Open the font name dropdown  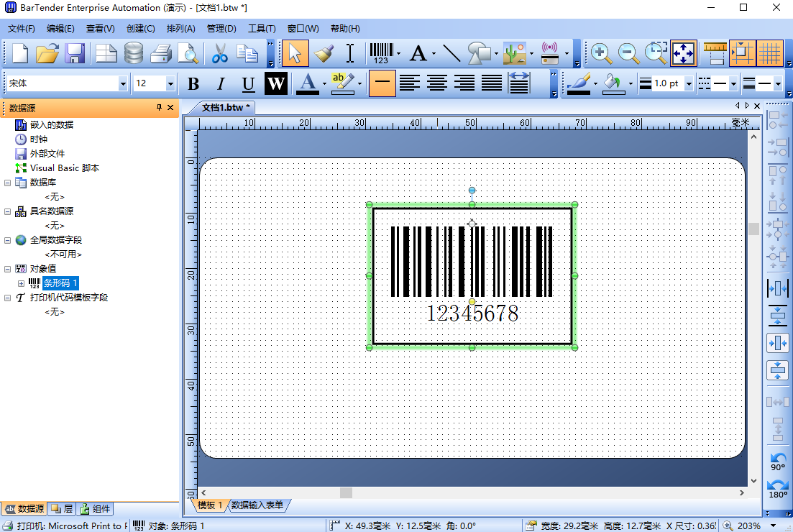(x=122, y=83)
